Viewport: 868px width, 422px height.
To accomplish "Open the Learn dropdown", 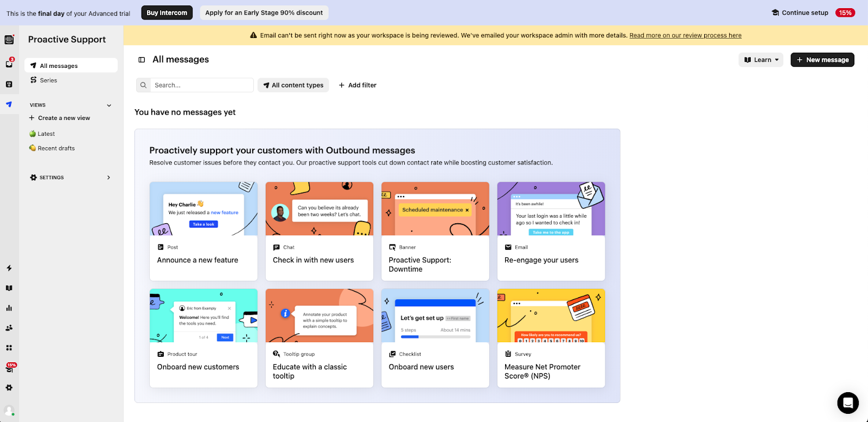I will click(761, 60).
